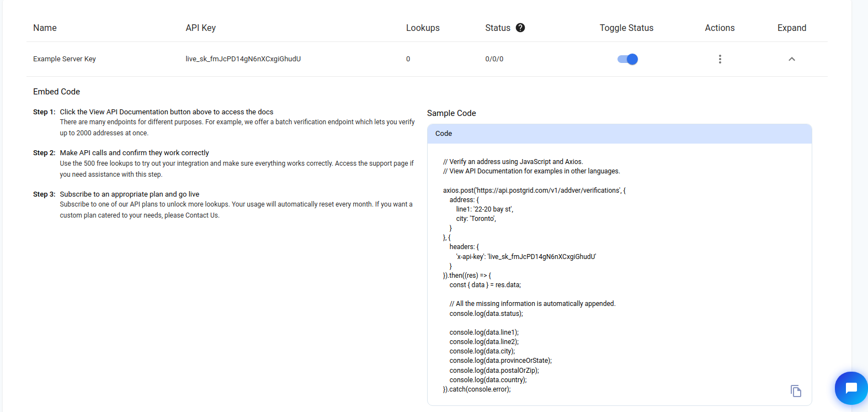Click the Lookups column header

pyautogui.click(x=423, y=28)
